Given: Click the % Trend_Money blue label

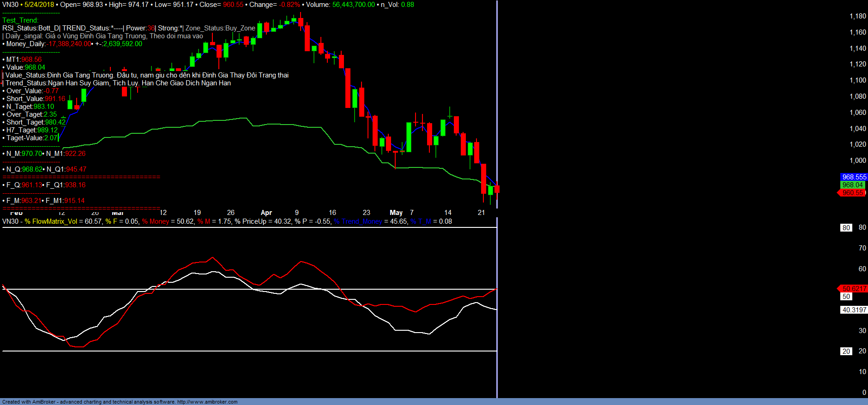Looking at the screenshot, I should pos(358,221).
